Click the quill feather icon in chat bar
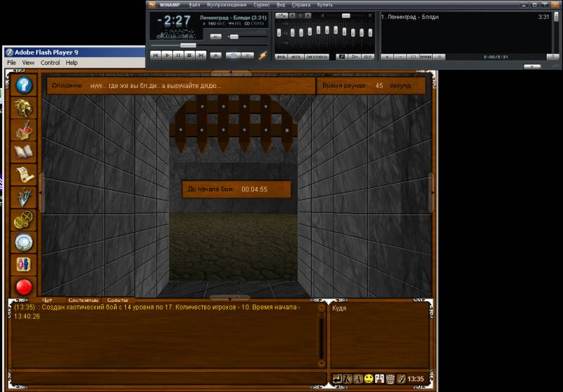This screenshot has width=563, height=392. click(401, 379)
